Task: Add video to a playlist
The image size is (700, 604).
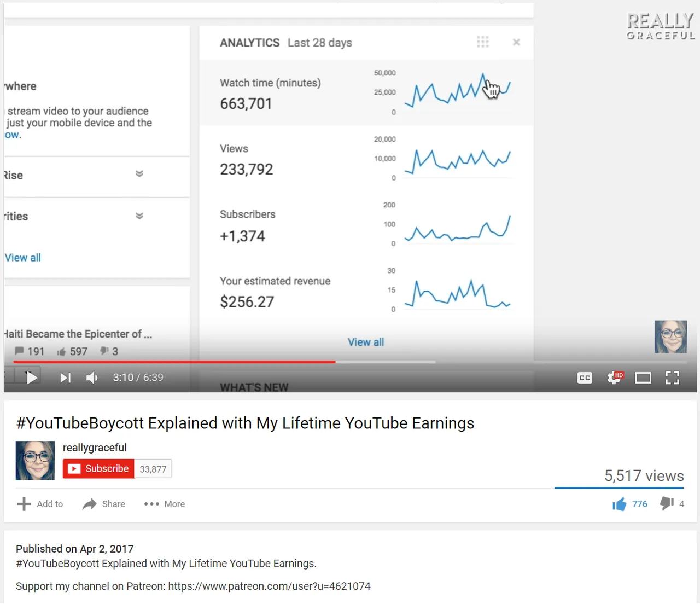Action: click(x=40, y=504)
